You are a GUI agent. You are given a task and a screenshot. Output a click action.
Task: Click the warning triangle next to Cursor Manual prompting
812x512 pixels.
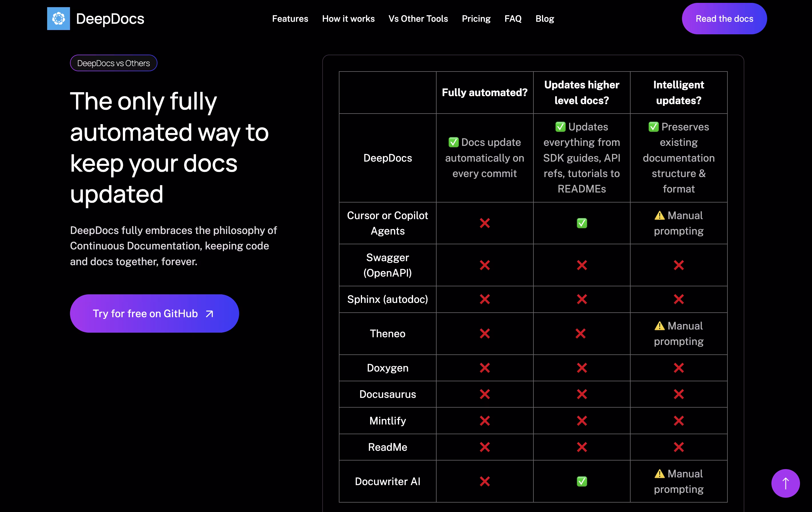[659, 215]
